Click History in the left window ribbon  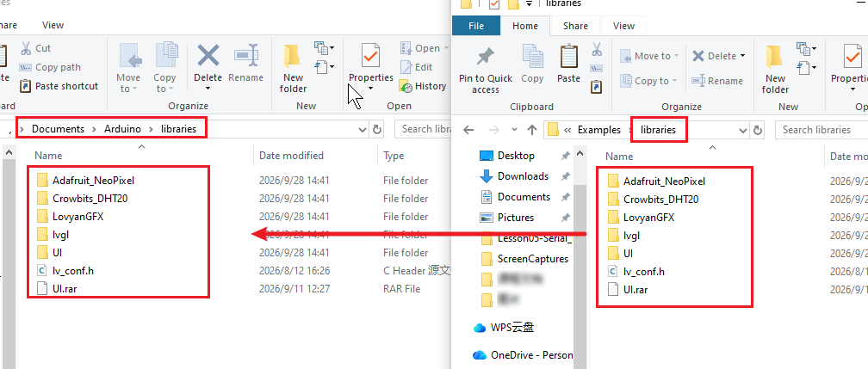[x=423, y=86]
